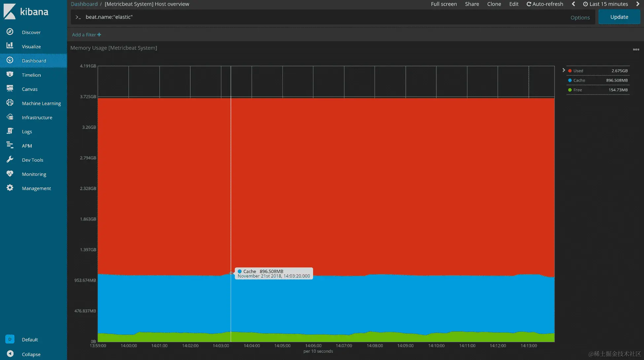Click the Monitoring heartbeat icon

10,174
